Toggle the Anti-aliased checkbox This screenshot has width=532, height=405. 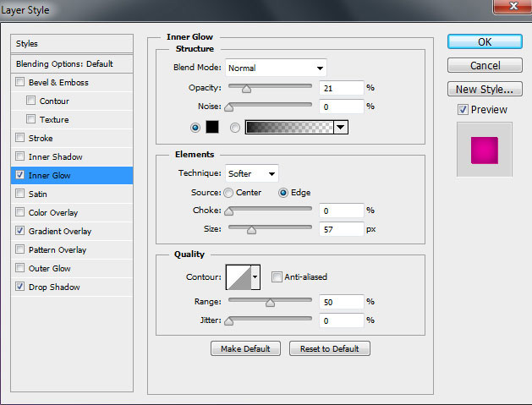click(x=277, y=276)
